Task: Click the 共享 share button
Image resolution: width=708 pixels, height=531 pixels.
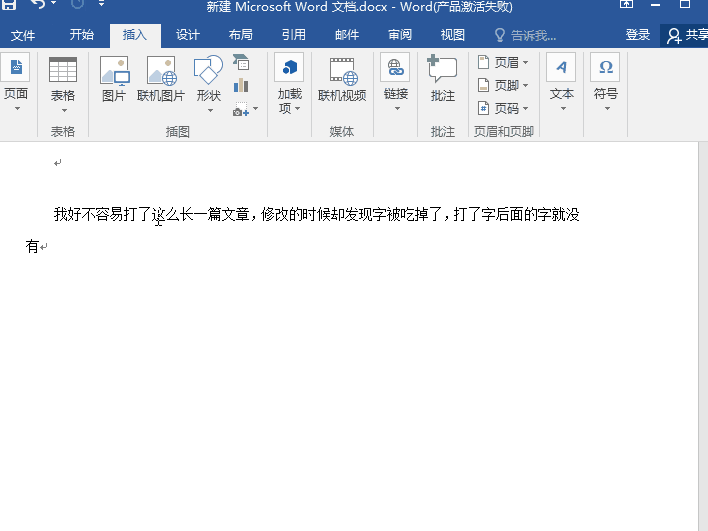Action: click(687, 35)
